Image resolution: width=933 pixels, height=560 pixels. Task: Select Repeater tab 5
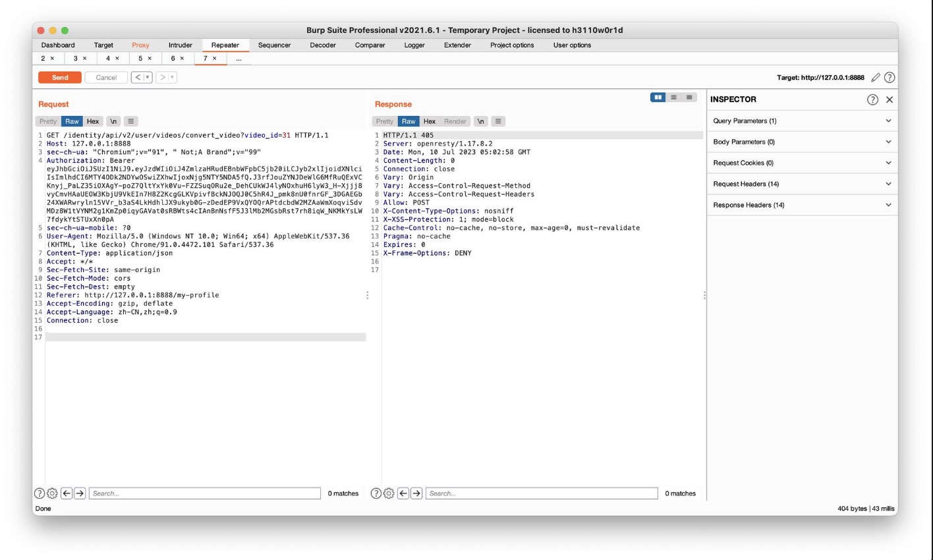pyautogui.click(x=140, y=59)
